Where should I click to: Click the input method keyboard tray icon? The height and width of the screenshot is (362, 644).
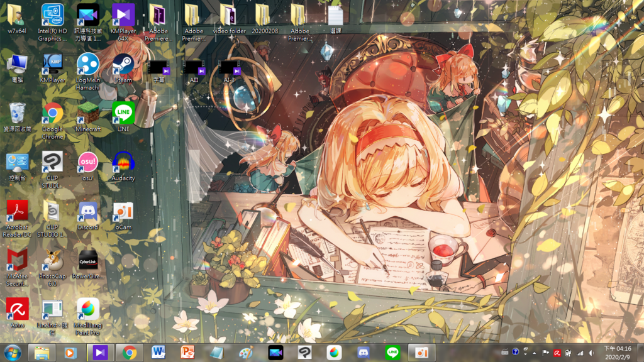(x=505, y=352)
